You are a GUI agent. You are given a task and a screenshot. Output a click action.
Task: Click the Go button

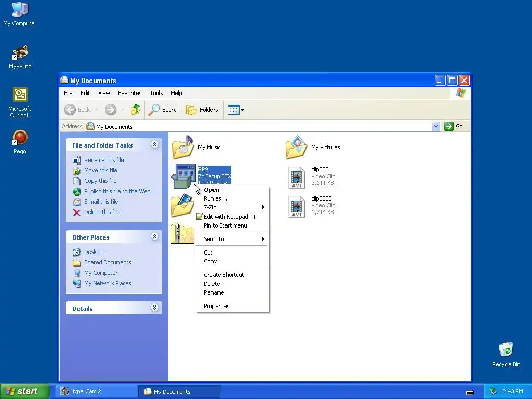coord(454,126)
